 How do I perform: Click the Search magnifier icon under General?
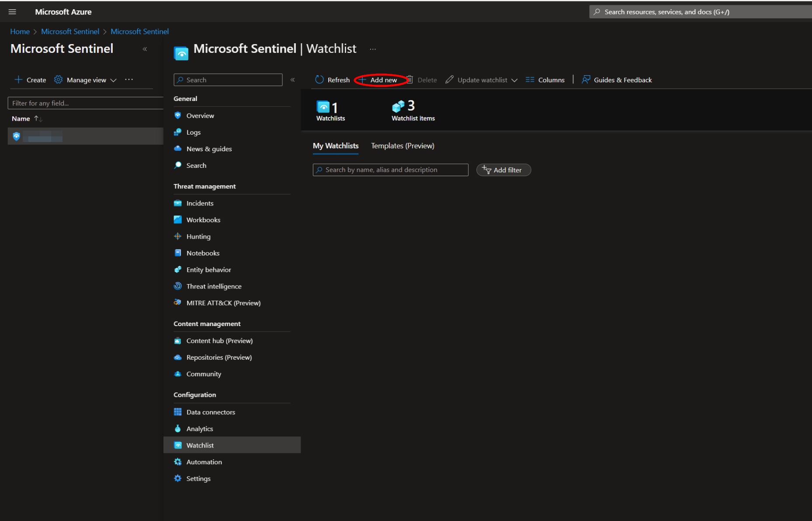point(177,165)
